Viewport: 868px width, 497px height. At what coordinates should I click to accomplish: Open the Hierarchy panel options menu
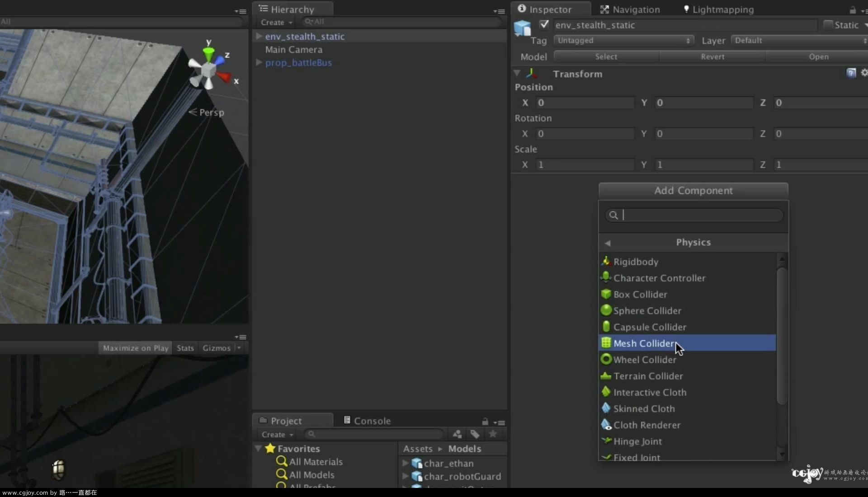tap(499, 11)
